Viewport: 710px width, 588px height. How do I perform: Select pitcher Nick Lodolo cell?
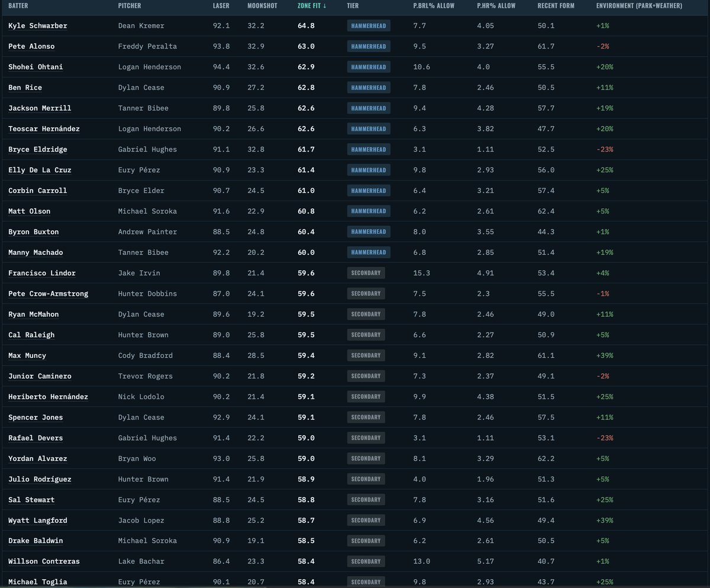coord(141,396)
